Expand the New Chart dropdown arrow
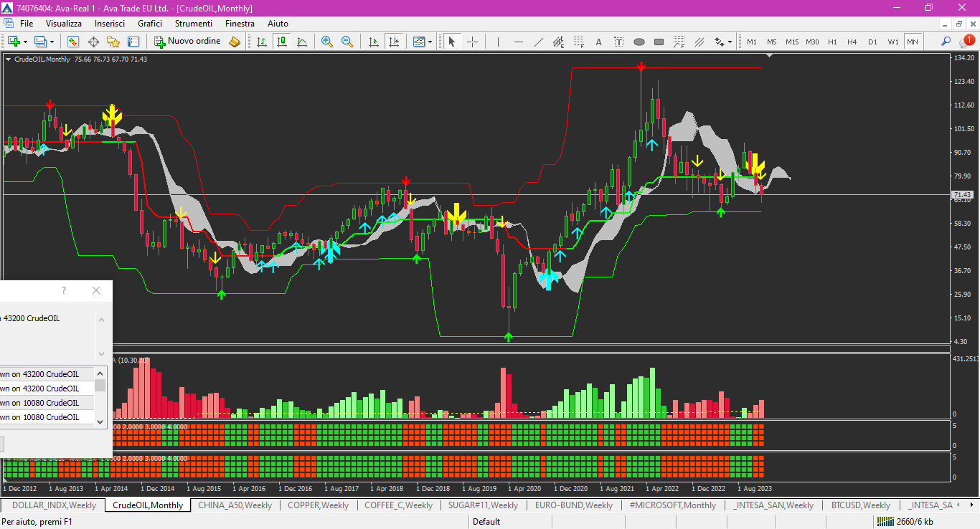This screenshot has width=980, height=529. [x=25, y=42]
